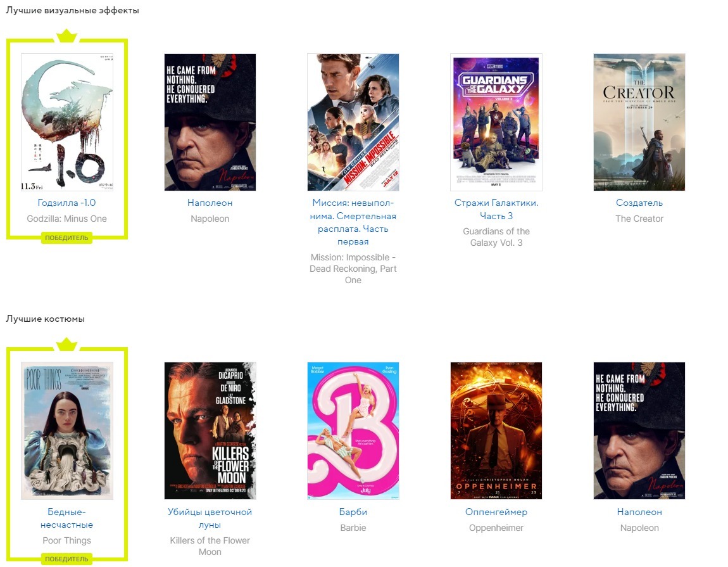Screen dimensions: 728x567
Task: Open the Убийцы цветочной луны link
Action: (210, 518)
